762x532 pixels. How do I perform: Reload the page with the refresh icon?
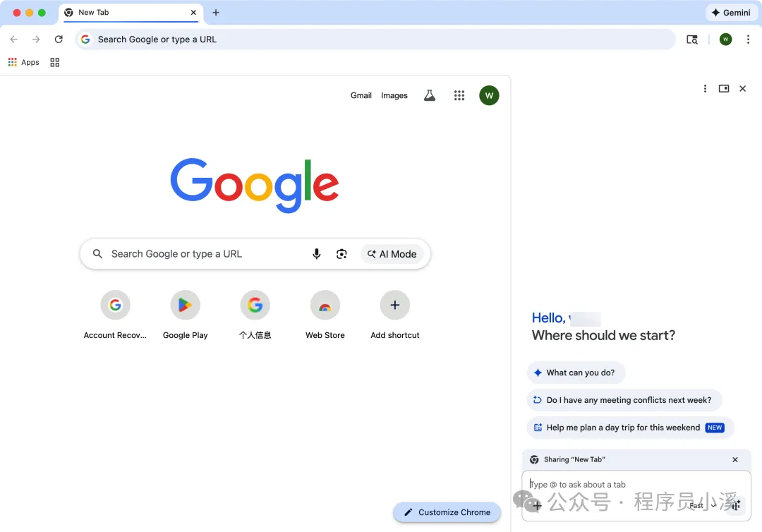pyautogui.click(x=59, y=40)
